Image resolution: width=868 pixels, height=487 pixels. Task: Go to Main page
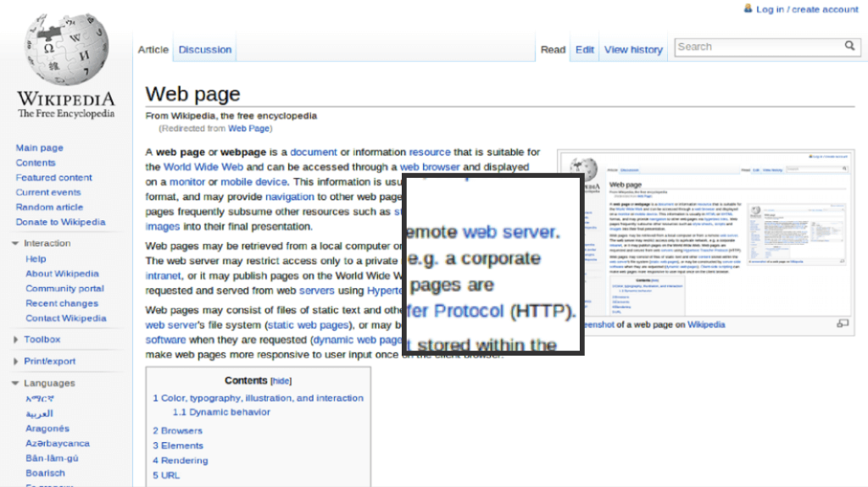tap(39, 147)
